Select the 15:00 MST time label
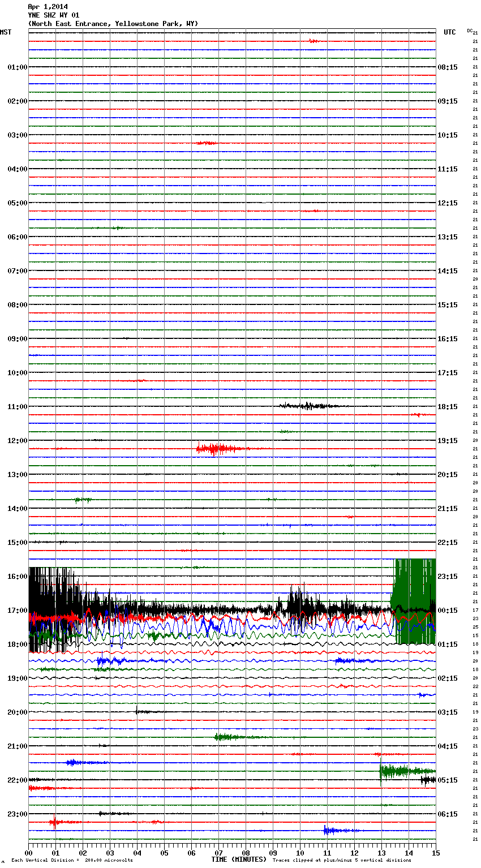Viewport: 481px width, 868px height. [x=18, y=543]
